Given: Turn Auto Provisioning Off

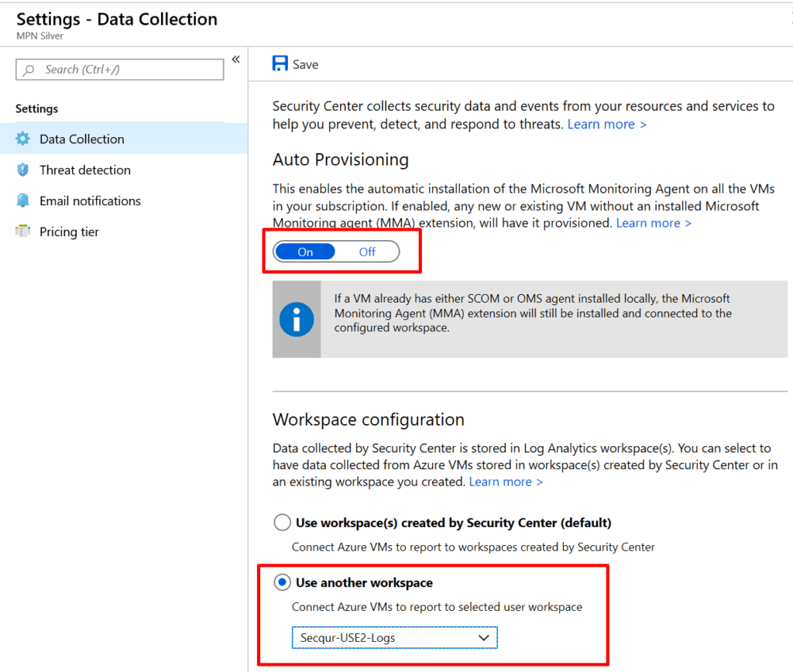Looking at the screenshot, I should click(366, 252).
